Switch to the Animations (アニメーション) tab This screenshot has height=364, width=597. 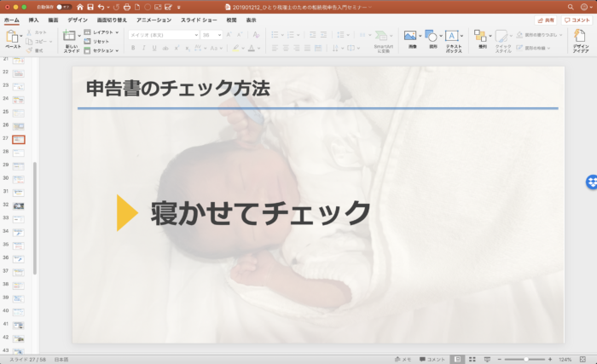[x=154, y=19]
